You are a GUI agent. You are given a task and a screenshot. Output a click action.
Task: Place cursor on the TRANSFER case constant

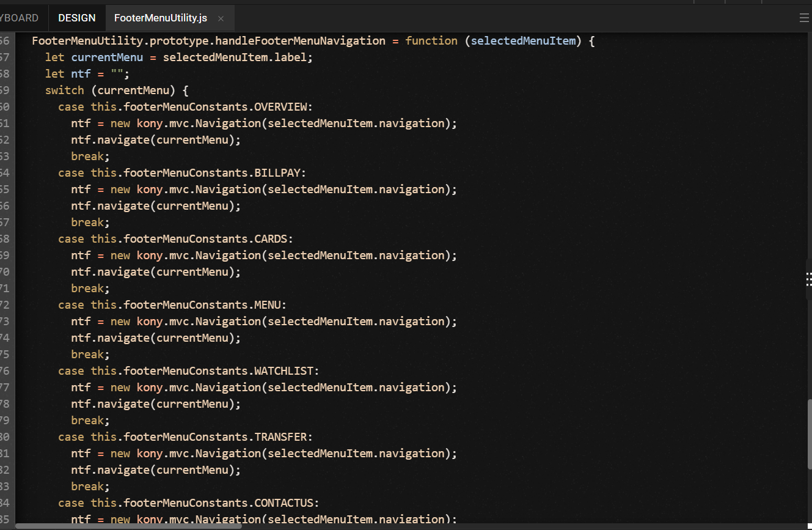281,437
